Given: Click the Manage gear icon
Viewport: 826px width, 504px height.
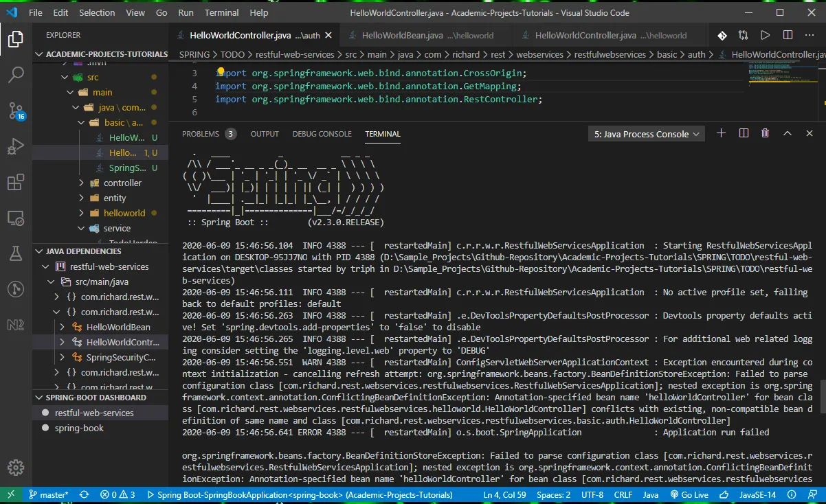Looking at the screenshot, I should coord(16,468).
